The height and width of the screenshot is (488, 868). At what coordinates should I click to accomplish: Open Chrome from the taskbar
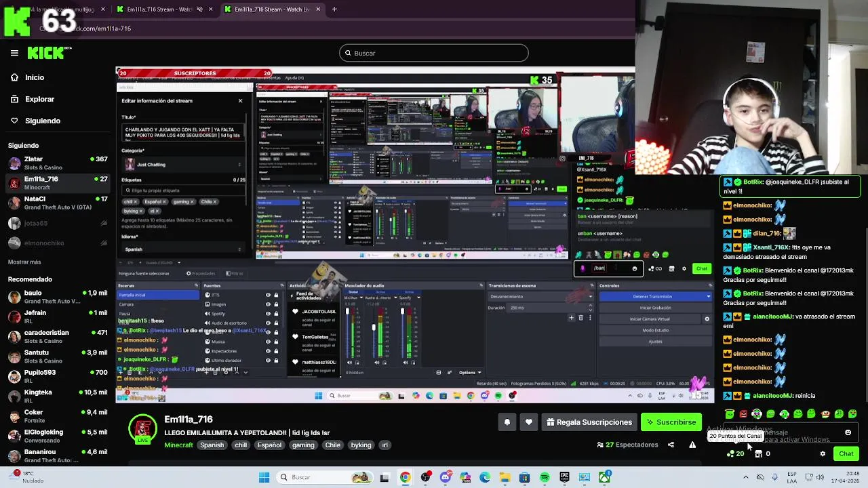[405, 477]
